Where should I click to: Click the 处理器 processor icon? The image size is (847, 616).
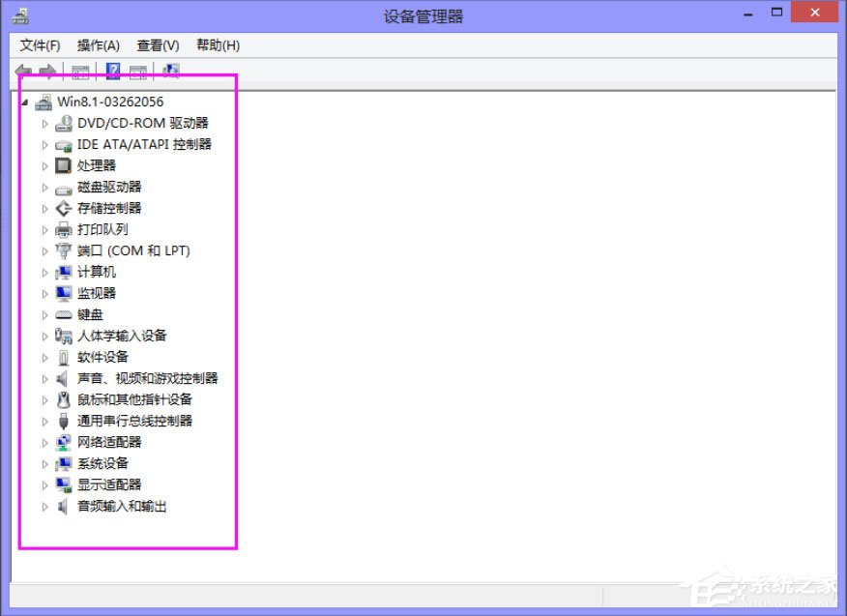tap(62, 165)
